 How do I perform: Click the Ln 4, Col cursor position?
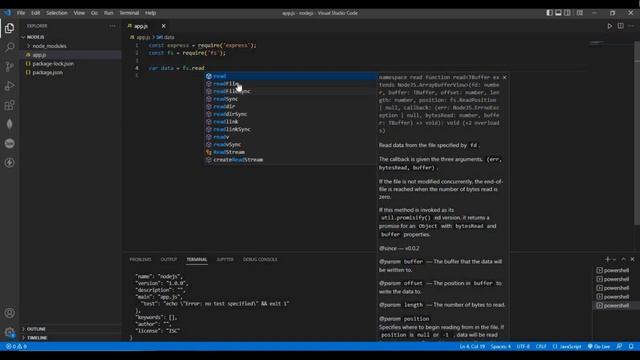click(x=472, y=347)
